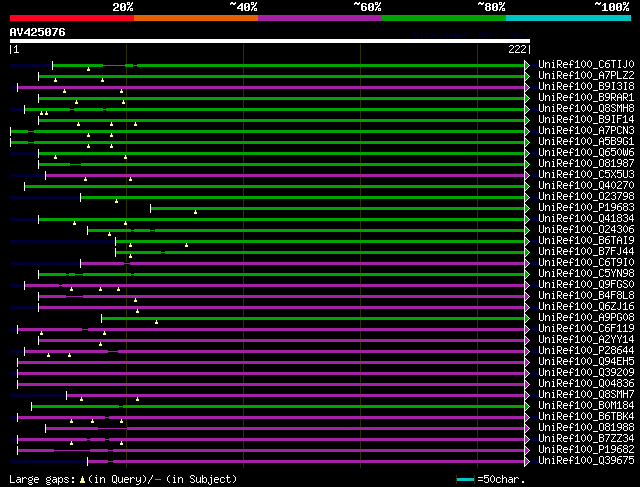
Task: Click yellow gap marker under UniRef100_O23798 bar
Action: (117, 201)
